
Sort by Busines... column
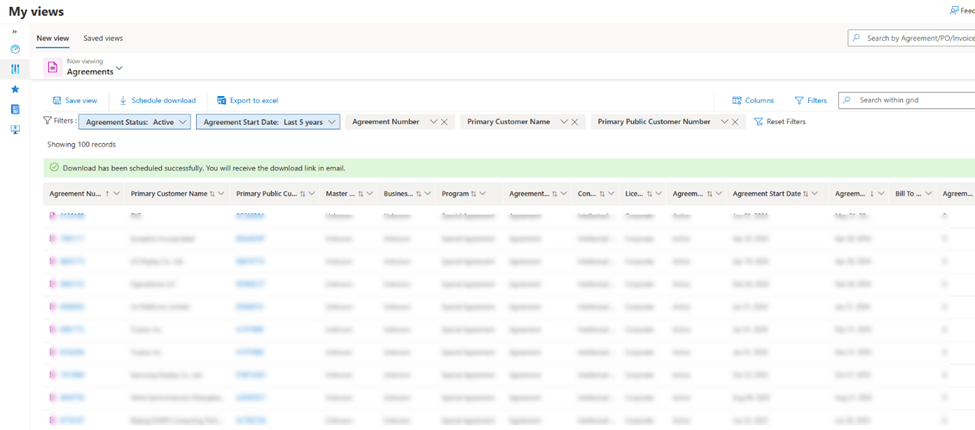point(418,194)
